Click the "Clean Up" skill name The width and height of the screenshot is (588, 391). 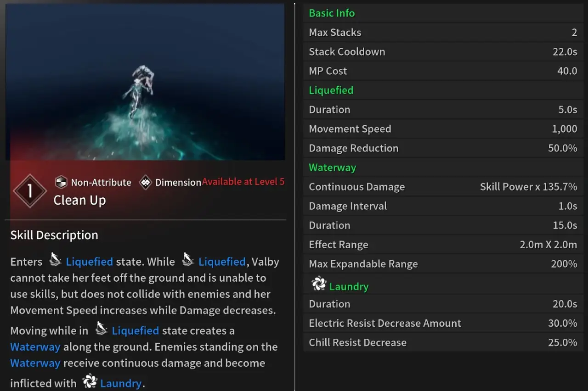(x=79, y=201)
